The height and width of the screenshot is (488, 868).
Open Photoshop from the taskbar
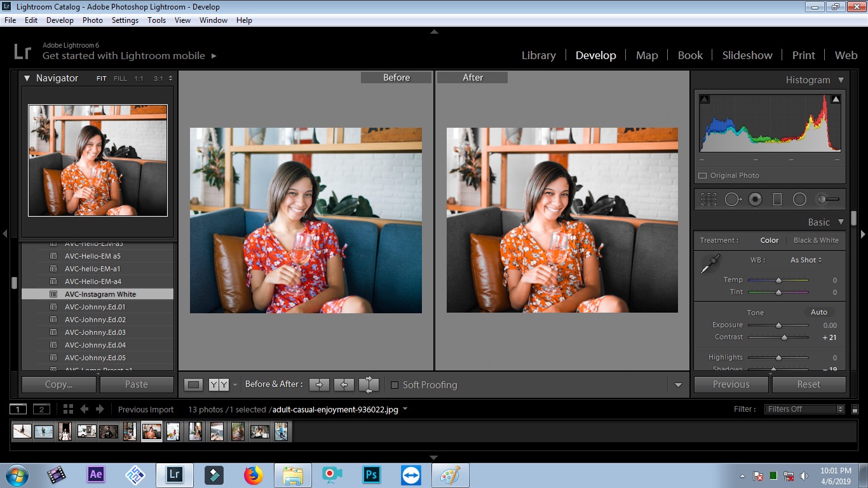pos(372,475)
